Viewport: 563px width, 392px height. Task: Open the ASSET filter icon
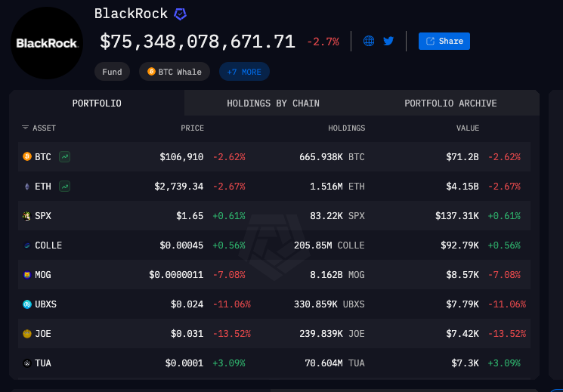click(25, 128)
